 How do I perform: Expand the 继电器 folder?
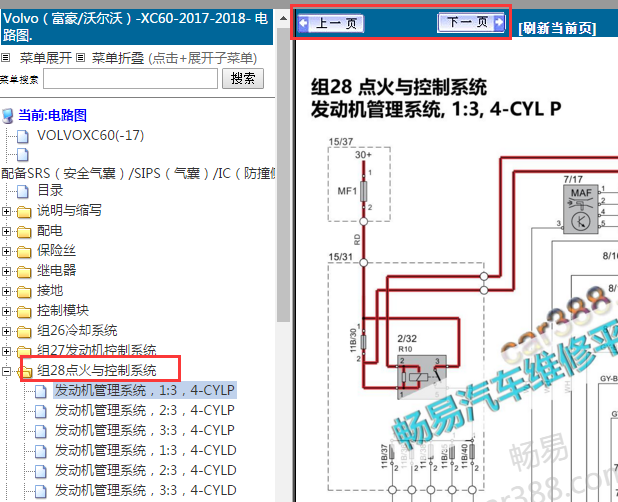[6, 271]
